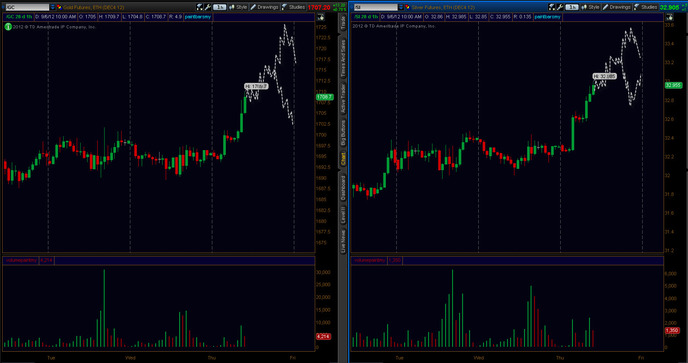Viewport: 688px width, 363px height.
Task: Open the Style menu on gold chart
Action: click(x=238, y=7)
